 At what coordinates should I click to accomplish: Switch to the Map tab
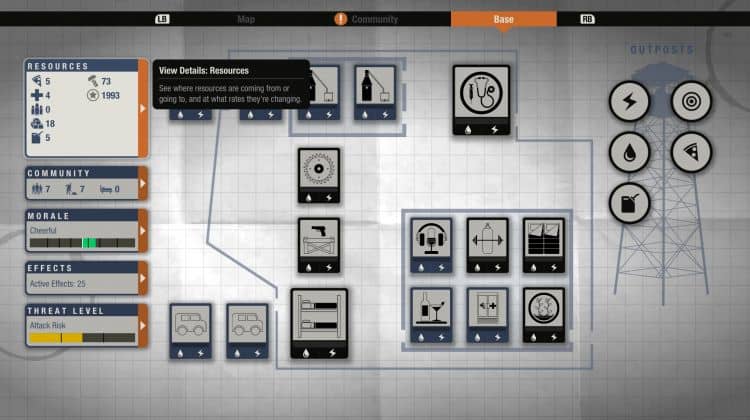pyautogui.click(x=246, y=19)
